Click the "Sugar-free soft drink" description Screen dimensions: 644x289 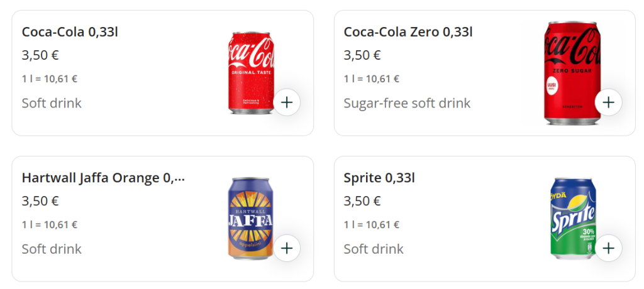point(407,103)
